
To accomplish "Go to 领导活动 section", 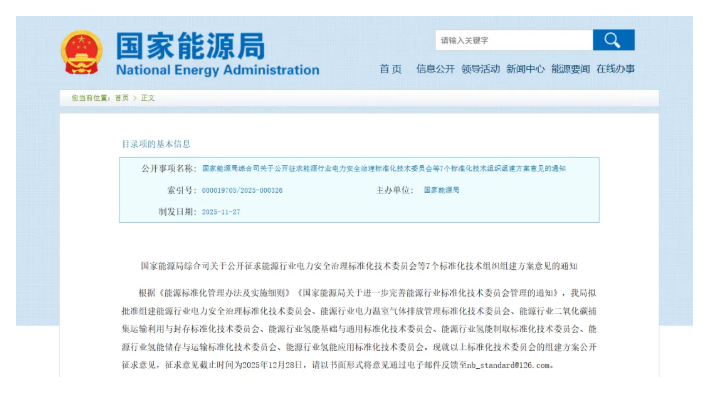I will coord(480,69).
